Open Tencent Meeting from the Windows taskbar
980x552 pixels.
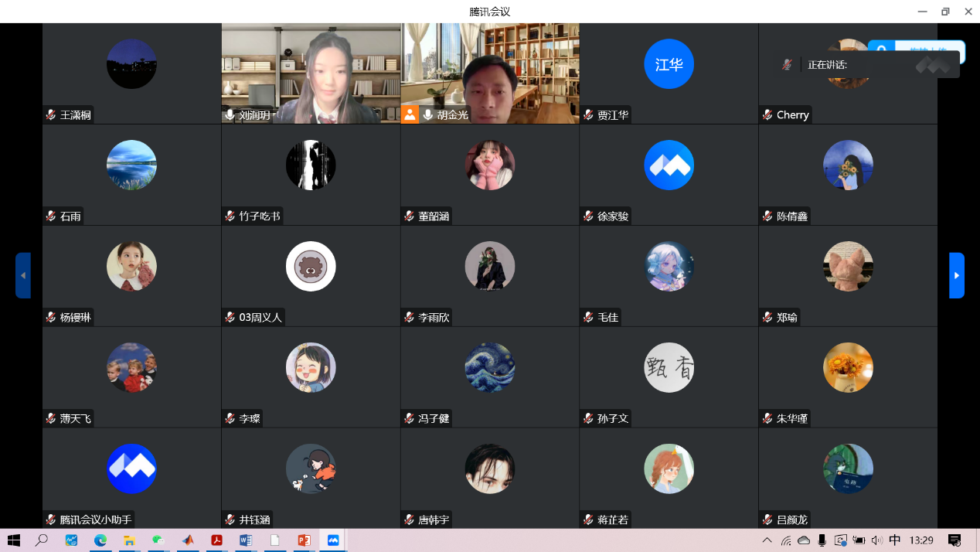(333, 540)
